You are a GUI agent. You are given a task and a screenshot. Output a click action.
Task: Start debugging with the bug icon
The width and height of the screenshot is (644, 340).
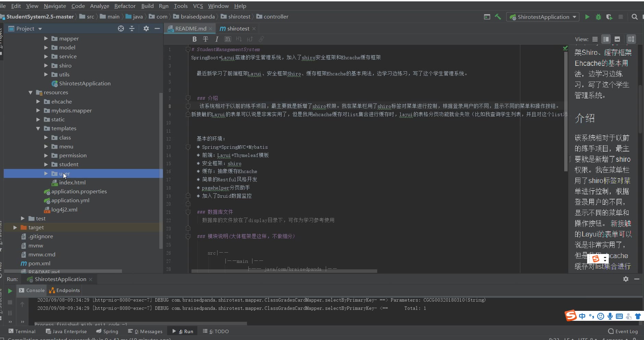[598, 17]
